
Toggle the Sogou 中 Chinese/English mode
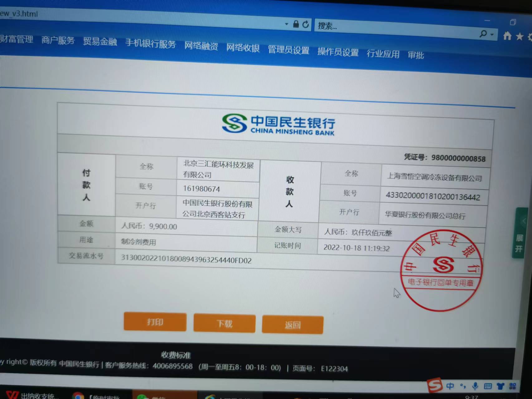pos(450,386)
